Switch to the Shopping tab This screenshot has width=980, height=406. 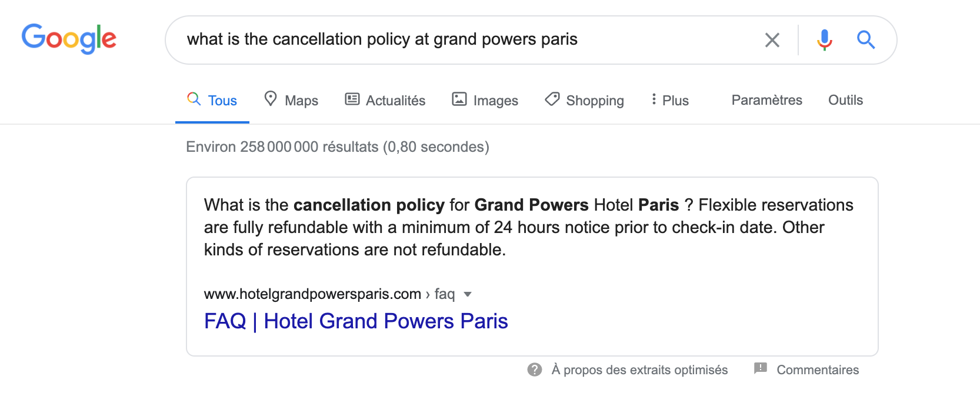point(595,101)
